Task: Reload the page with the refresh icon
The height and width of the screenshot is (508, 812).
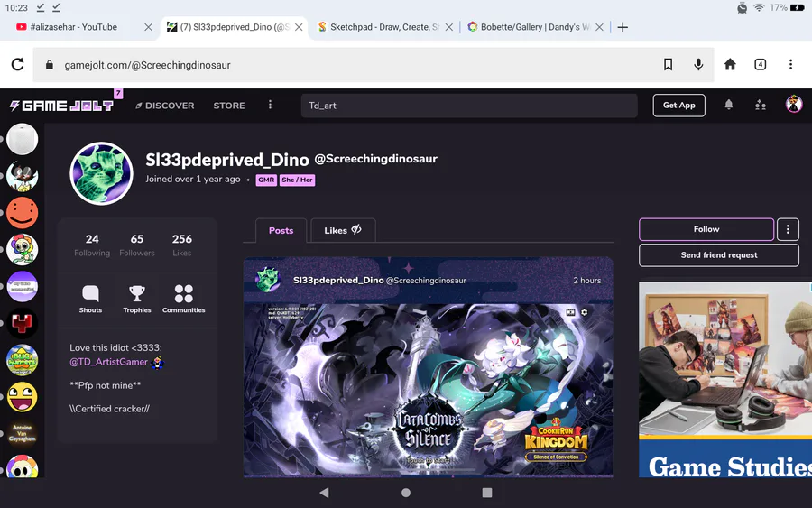Action: 18,64
